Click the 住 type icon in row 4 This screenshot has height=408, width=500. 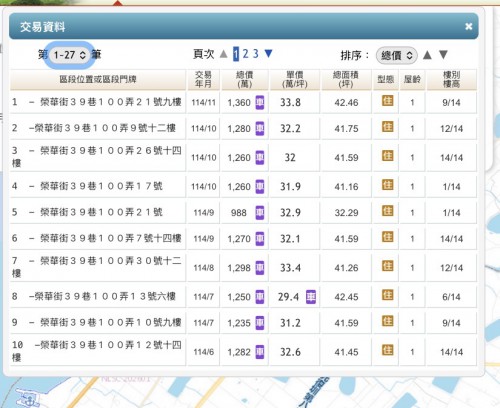(x=387, y=185)
